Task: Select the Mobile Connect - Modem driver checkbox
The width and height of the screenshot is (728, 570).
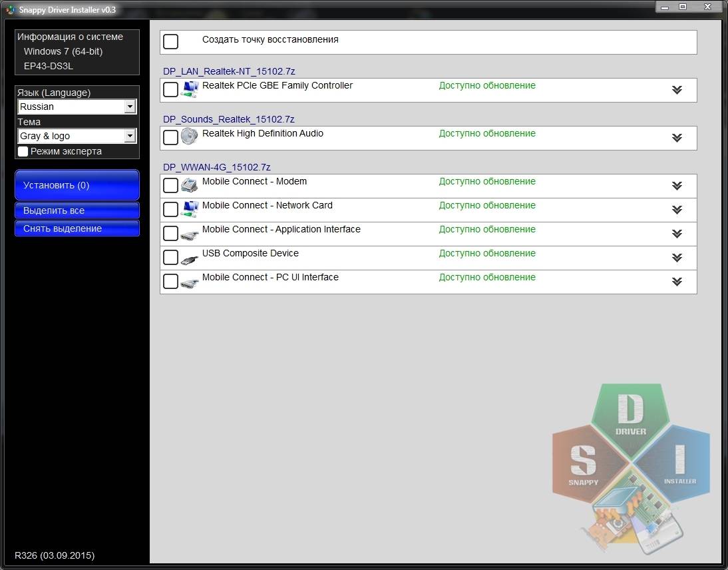Action: [x=171, y=185]
